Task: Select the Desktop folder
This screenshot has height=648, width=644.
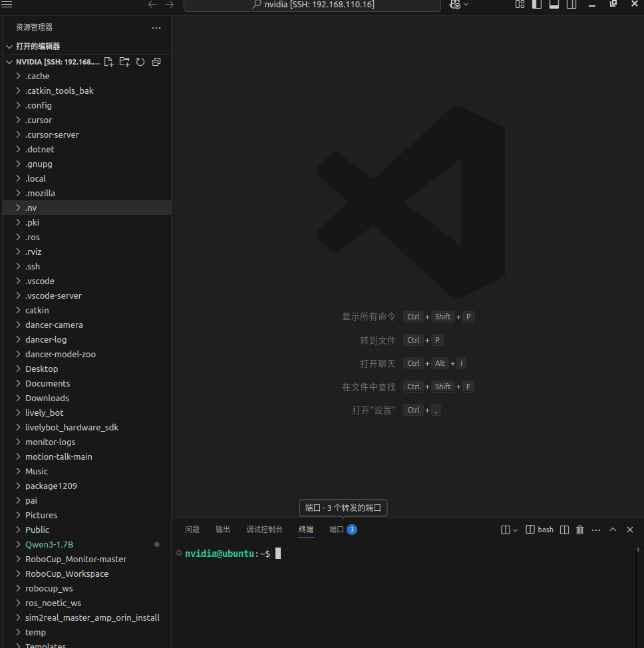Action: pos(86,369)
